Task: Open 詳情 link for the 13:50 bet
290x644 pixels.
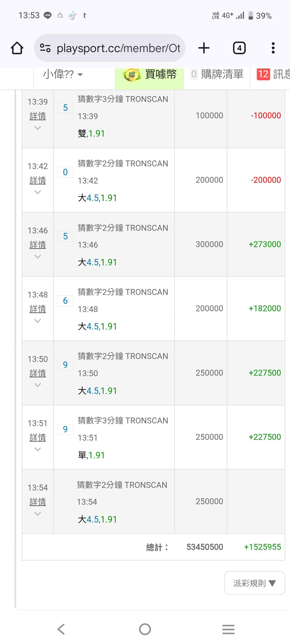Action: pos(38,373)
